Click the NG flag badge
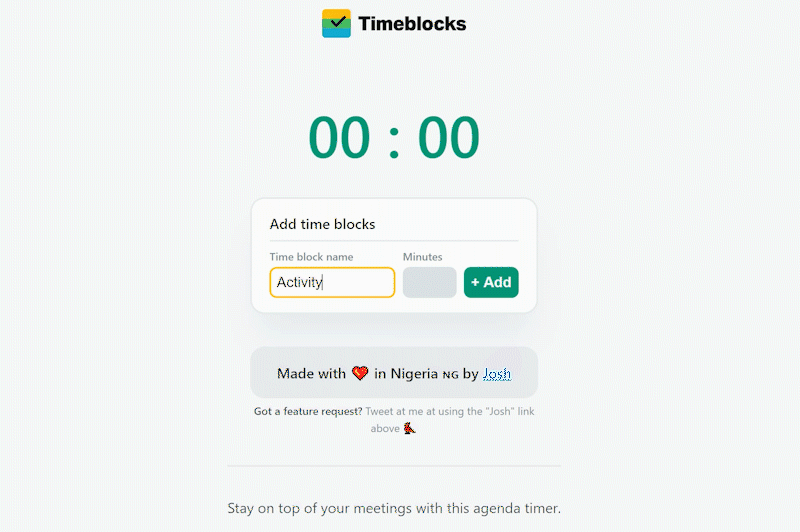Screen dimensions: 800x532 [x=449, y=375]
